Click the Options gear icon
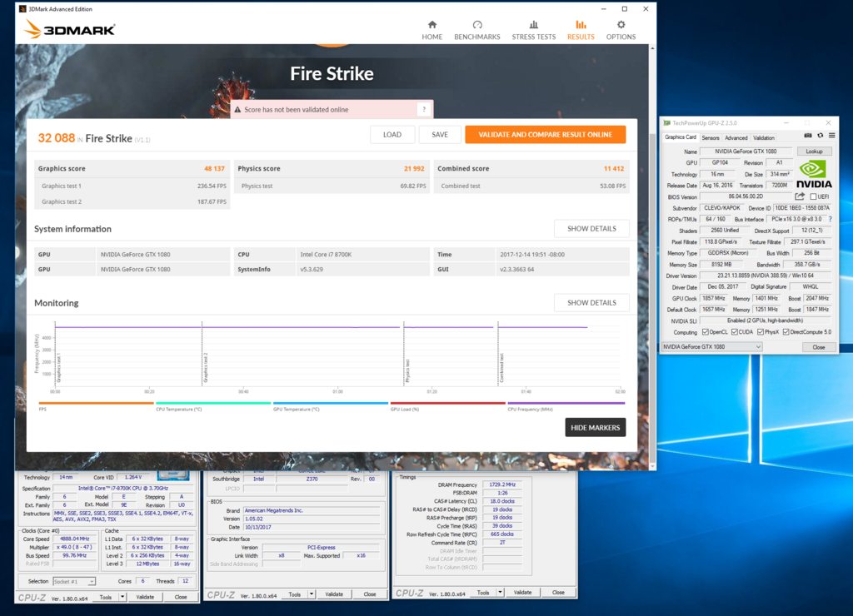Screen dimensions: 853x616 [621, 24]
